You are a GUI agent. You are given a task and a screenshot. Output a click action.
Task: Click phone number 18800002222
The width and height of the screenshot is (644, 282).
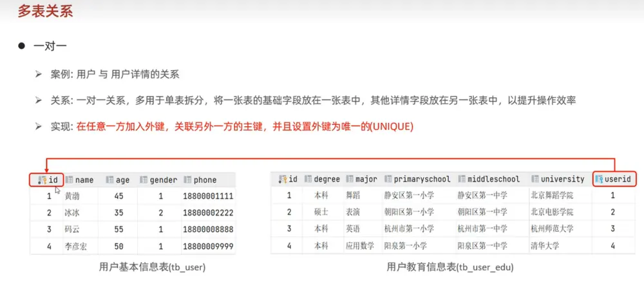coord(208,213)
